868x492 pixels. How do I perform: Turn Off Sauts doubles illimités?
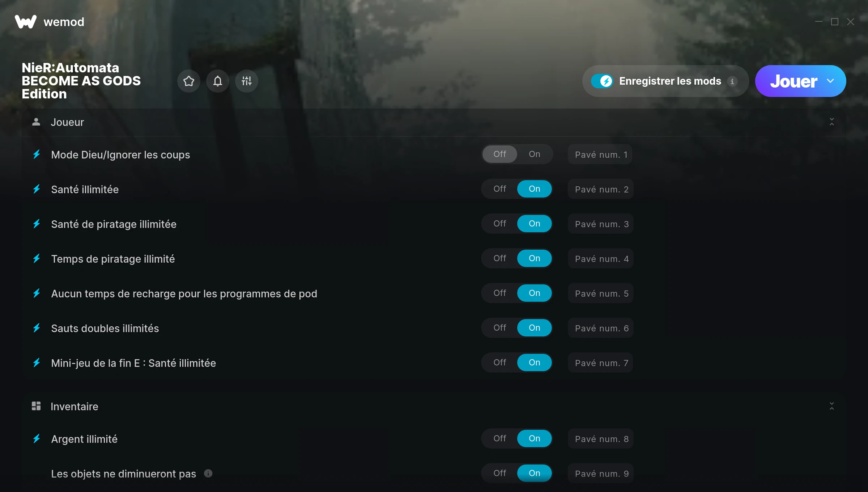(x=500, y=328)
